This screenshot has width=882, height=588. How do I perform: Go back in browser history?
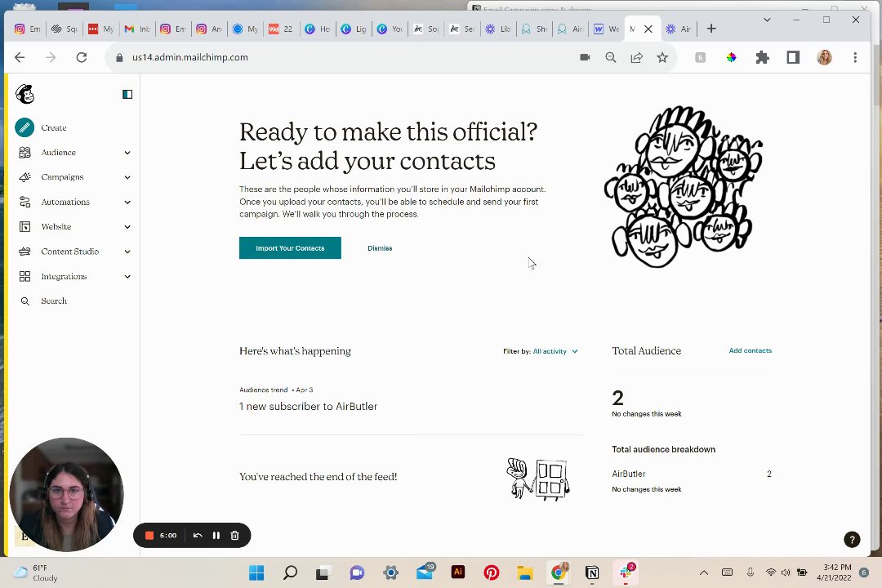pos(20,57)
